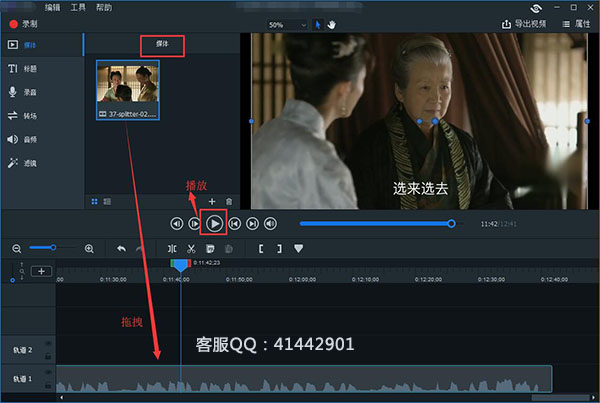Image resolution: width=600 pixels, height=403 pixels.
Task: Toggle the preview volume speaker button
Action: click(x=270, y=224)
